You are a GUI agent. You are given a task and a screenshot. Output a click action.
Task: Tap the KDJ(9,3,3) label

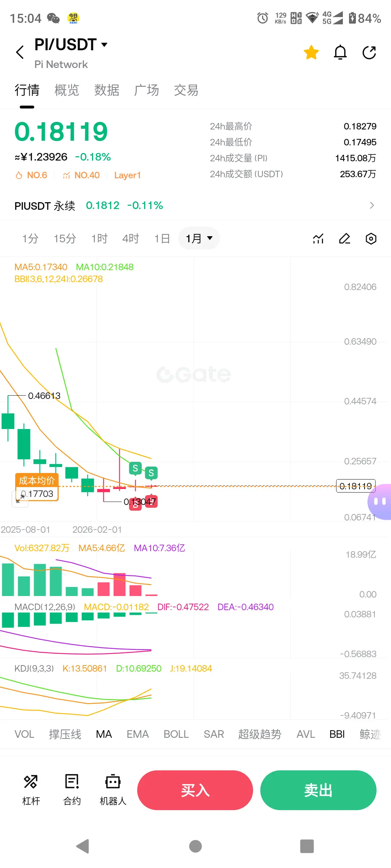pos(34,668)
